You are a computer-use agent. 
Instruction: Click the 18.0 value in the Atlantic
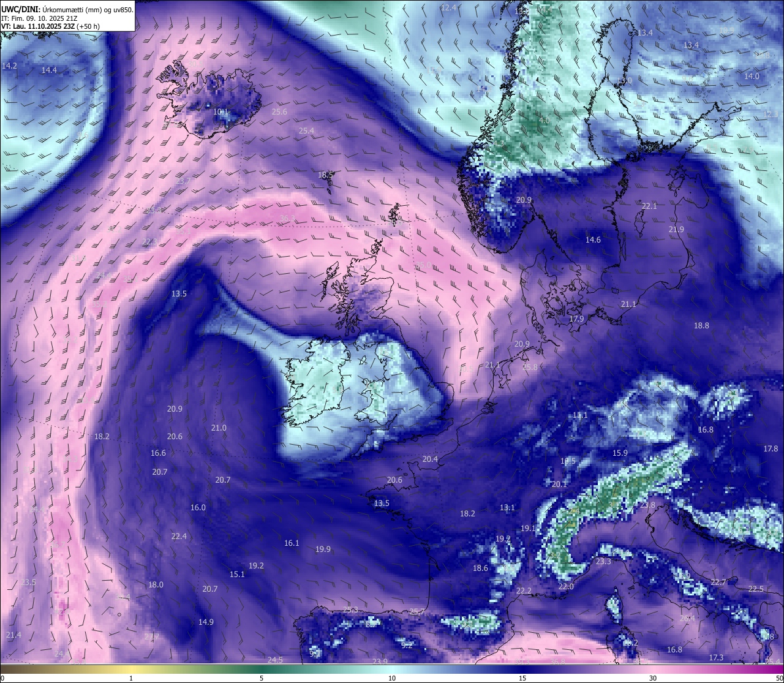(156, 585)
